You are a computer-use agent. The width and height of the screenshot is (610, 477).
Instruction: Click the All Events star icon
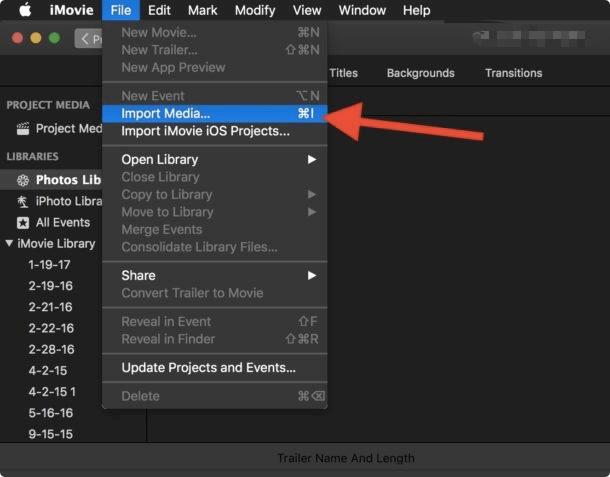[23, 223]
